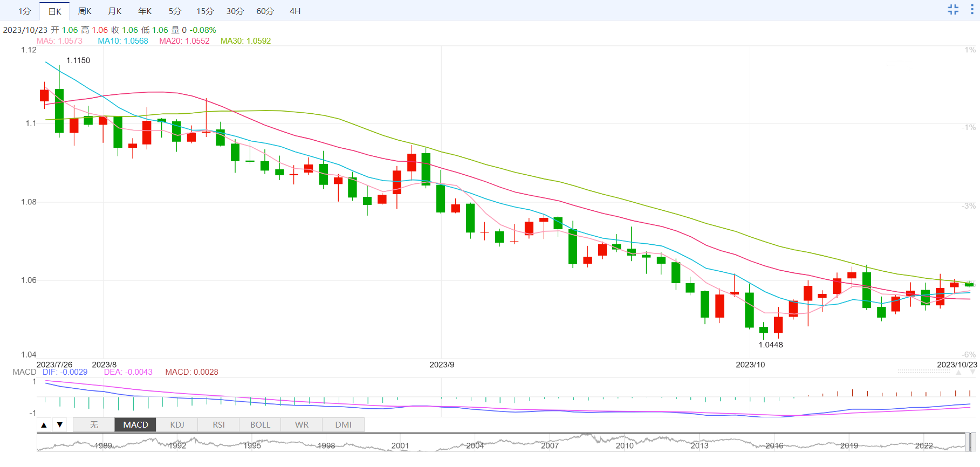The image size is (980, 467).
Task: Select the 60分 timeframe tab
Action: tap(265, 11)
